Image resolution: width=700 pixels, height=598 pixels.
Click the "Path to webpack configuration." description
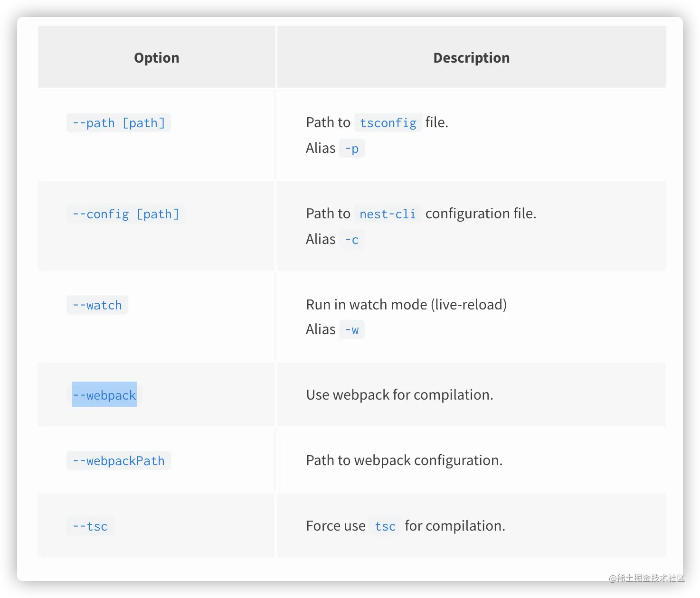(404, 460)
